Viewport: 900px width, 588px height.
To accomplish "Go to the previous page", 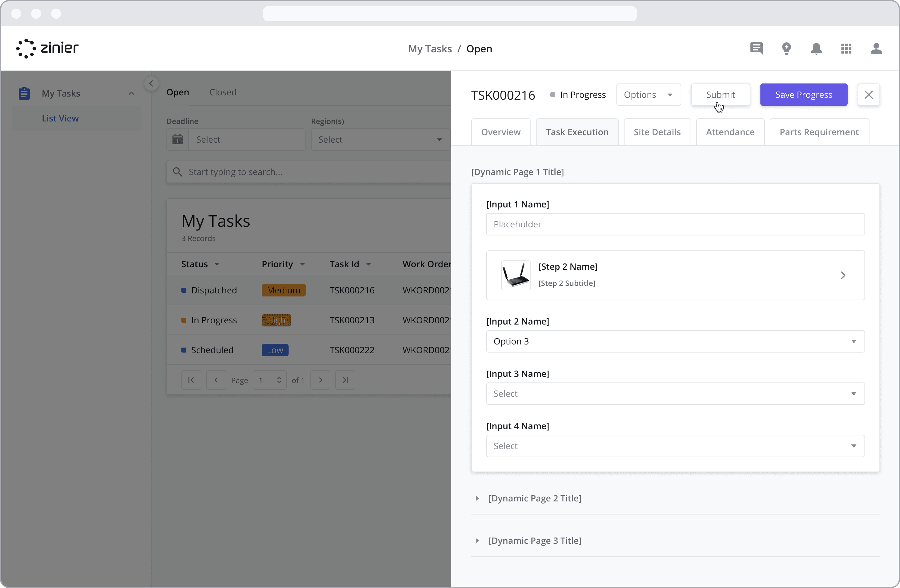I will (x=216, y=380).
